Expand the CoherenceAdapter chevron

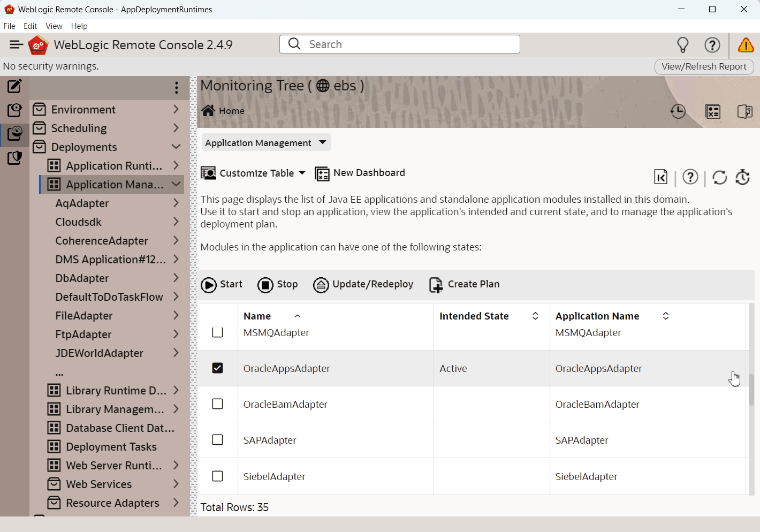tap(176, 240)
